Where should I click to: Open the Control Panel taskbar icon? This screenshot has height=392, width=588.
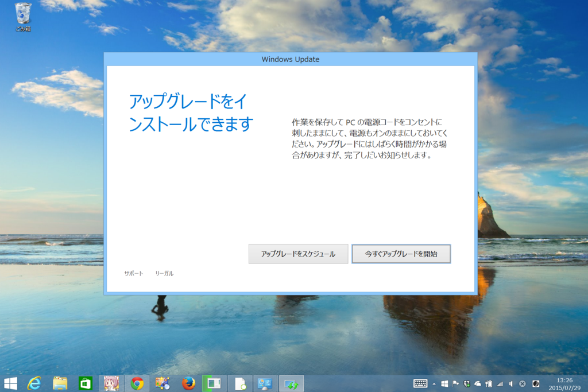coord(265,383)
